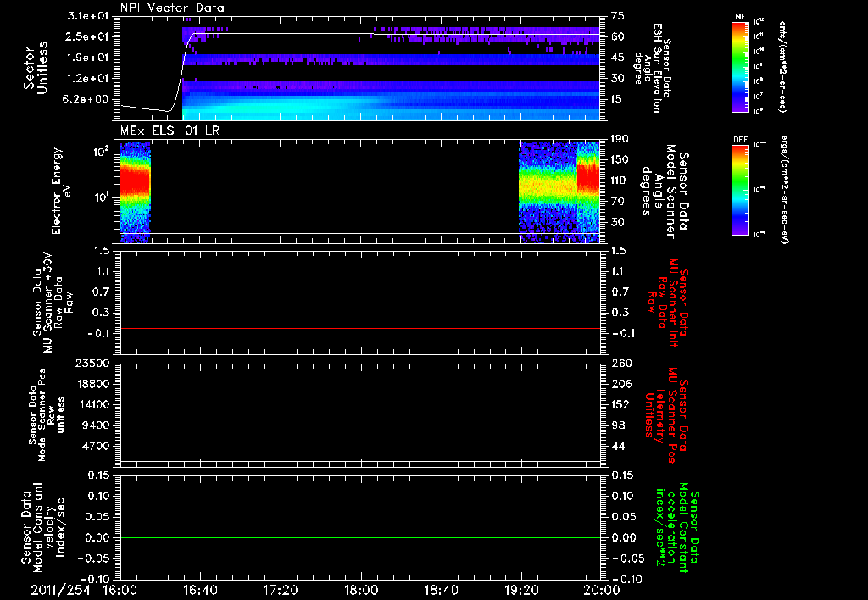Click the red line in Scanner Pos panel

tap(359, 431)
